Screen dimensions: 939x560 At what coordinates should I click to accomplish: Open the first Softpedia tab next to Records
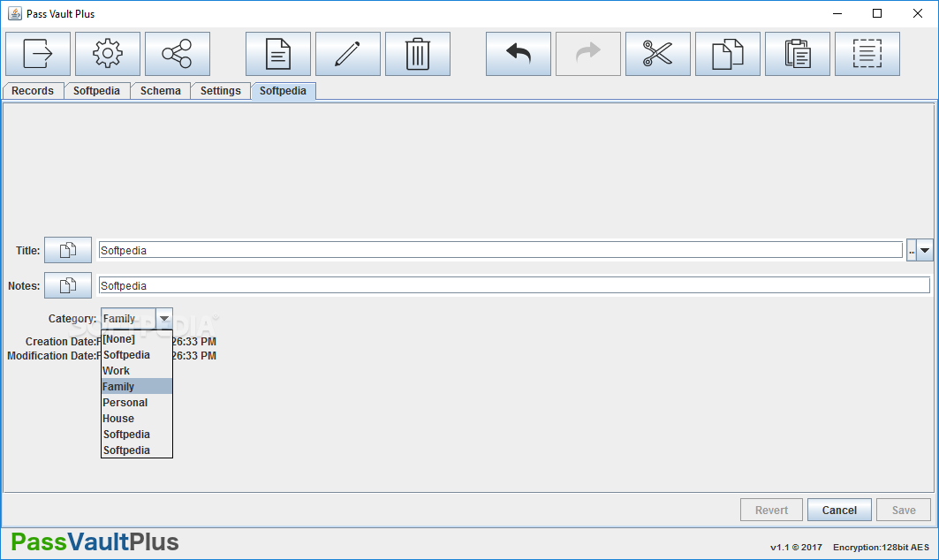(x=96, y=90)
